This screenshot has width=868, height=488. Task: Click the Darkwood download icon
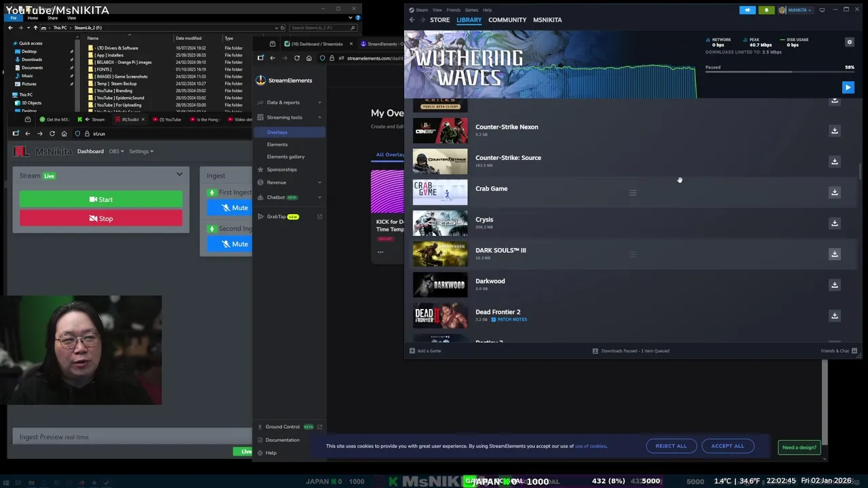[835, 285]
